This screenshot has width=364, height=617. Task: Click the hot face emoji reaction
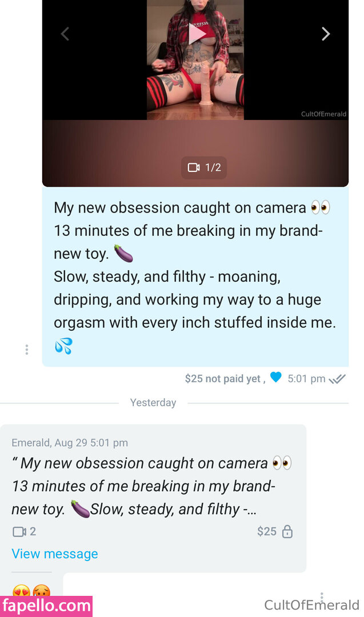(41, 591)
